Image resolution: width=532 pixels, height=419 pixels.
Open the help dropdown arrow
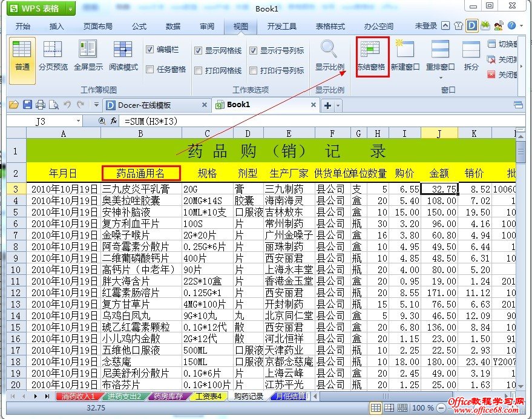click(522, 26)
